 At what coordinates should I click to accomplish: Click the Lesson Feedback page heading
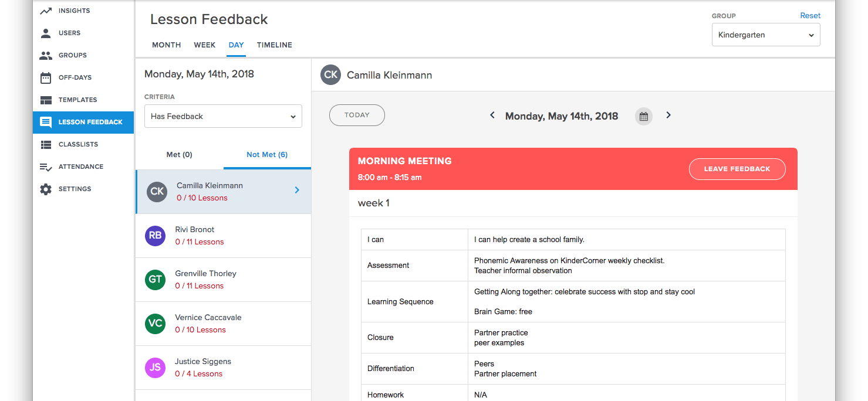pyautogui.click(x=209, y=19)
